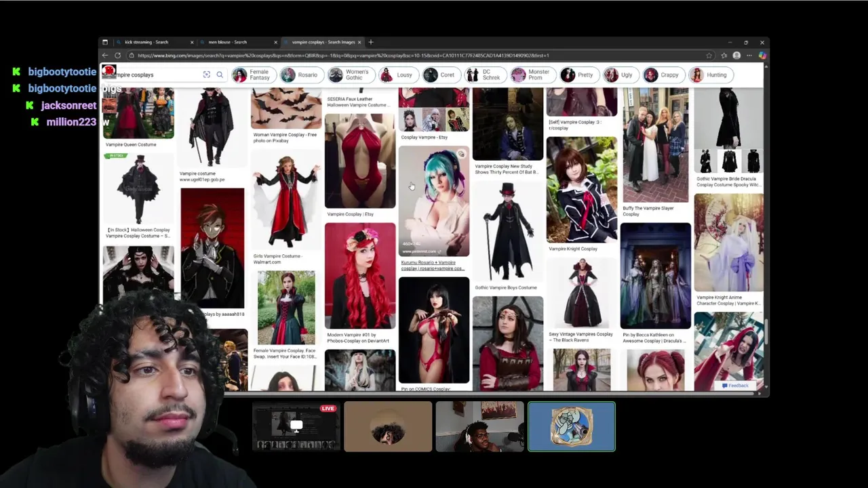The height and width of the screenshot is (488, 868).
Task: Select the 'Female Fantasy' filter chip
Action: point(254,75)
